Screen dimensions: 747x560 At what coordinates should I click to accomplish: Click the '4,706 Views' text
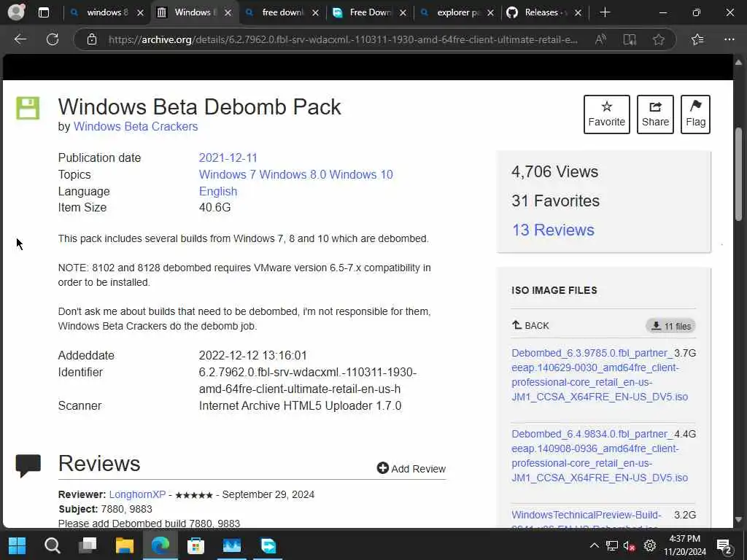tap(554, 171)
